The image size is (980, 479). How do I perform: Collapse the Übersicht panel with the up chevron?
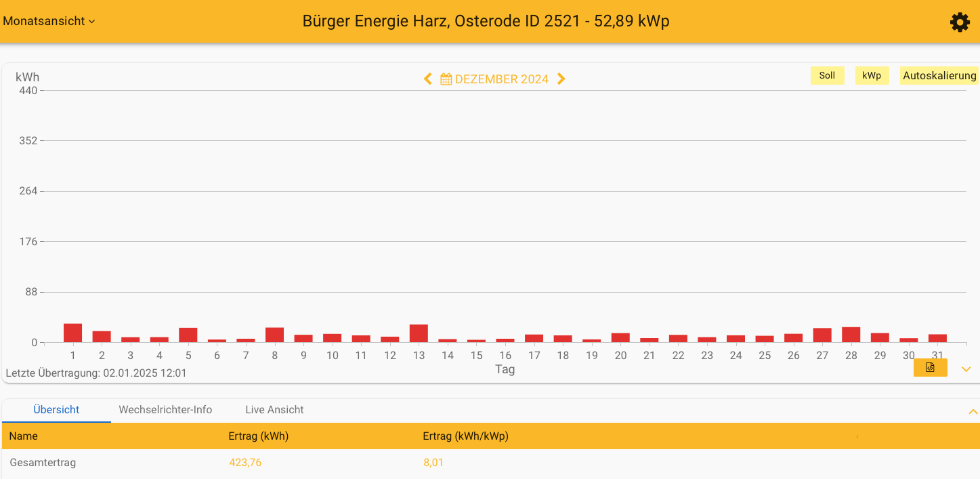[973, 411]
